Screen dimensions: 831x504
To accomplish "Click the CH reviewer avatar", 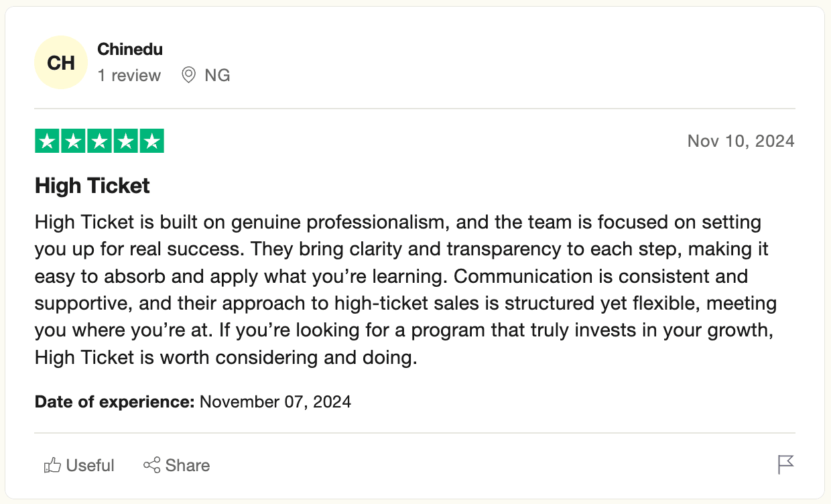I will click(x=61, y=63).
